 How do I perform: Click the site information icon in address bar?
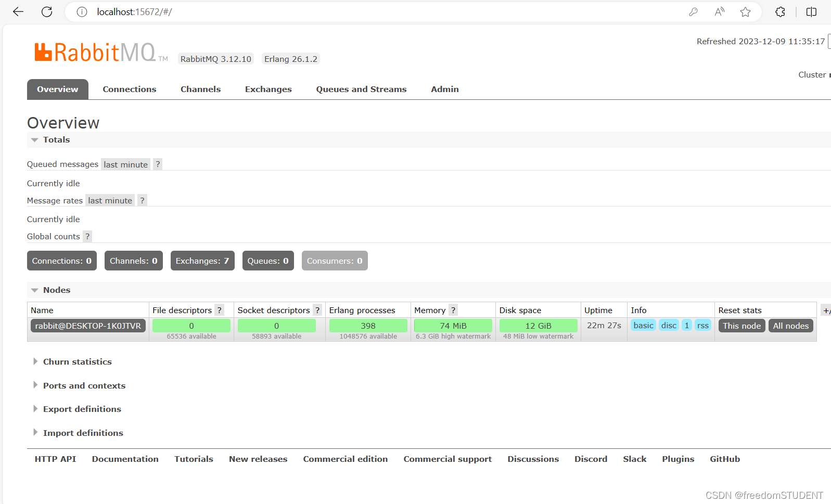click(82, 12)
